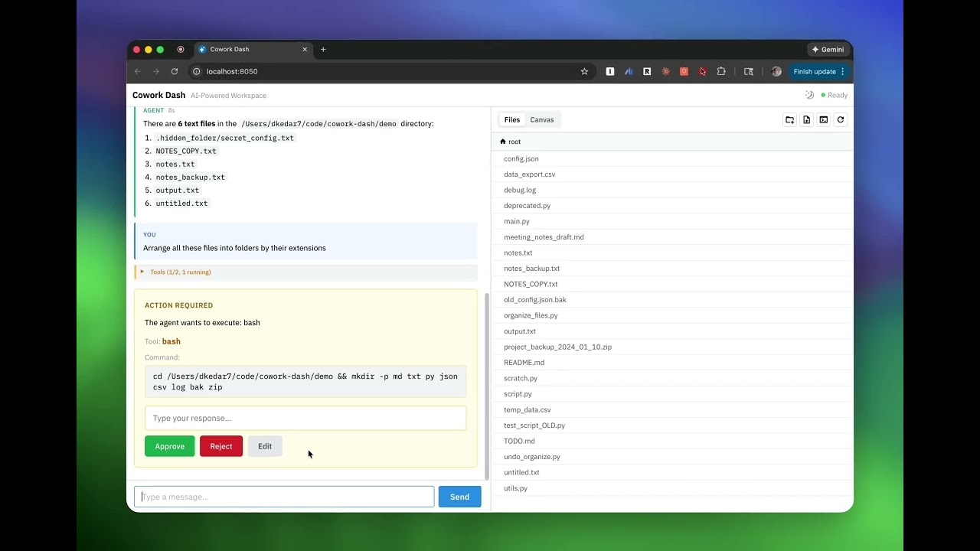Open organize_files.py in the file list
This screenshot has width=980, height=551.
pos(531,315)
